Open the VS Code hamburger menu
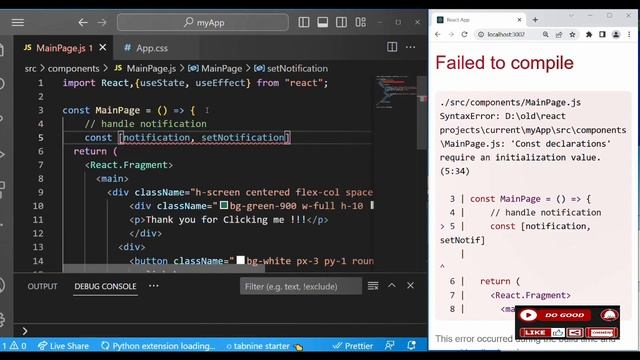The image size is (640, 360). pos(18,22)
